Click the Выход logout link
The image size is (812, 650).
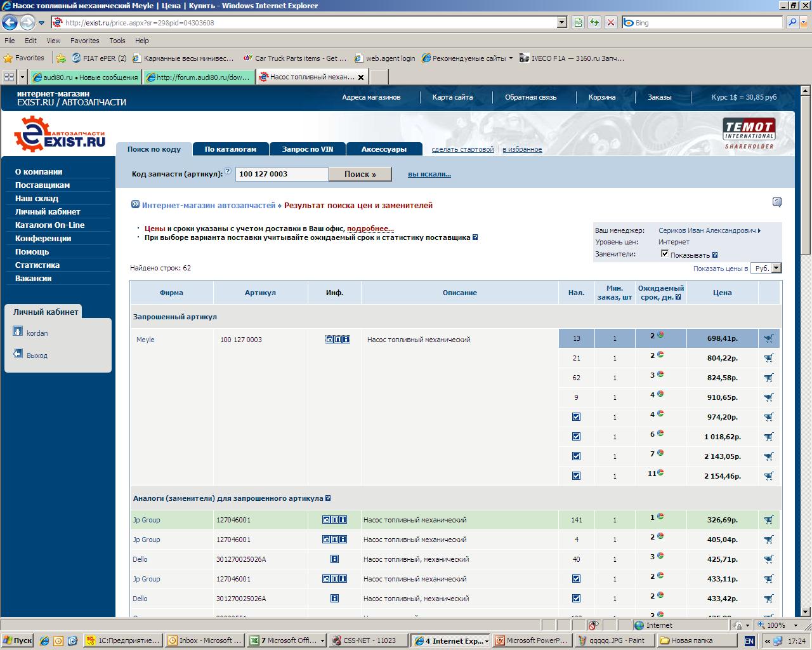37,355
